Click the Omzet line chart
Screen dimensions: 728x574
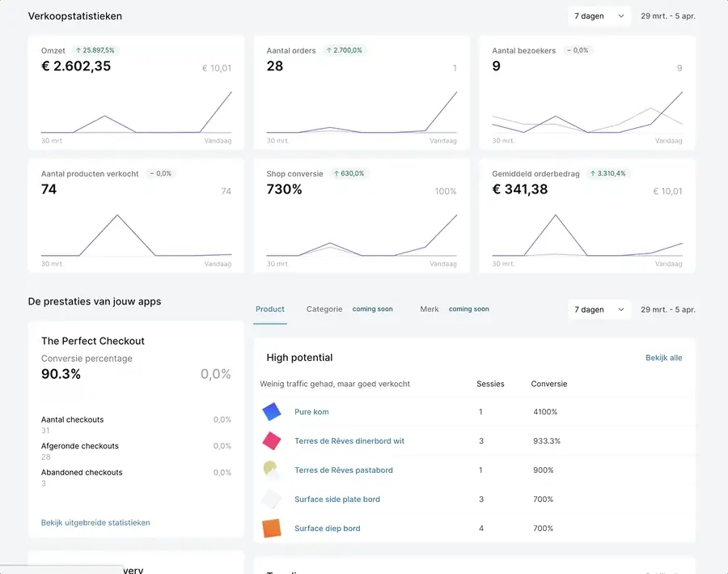tap(136, 112)
